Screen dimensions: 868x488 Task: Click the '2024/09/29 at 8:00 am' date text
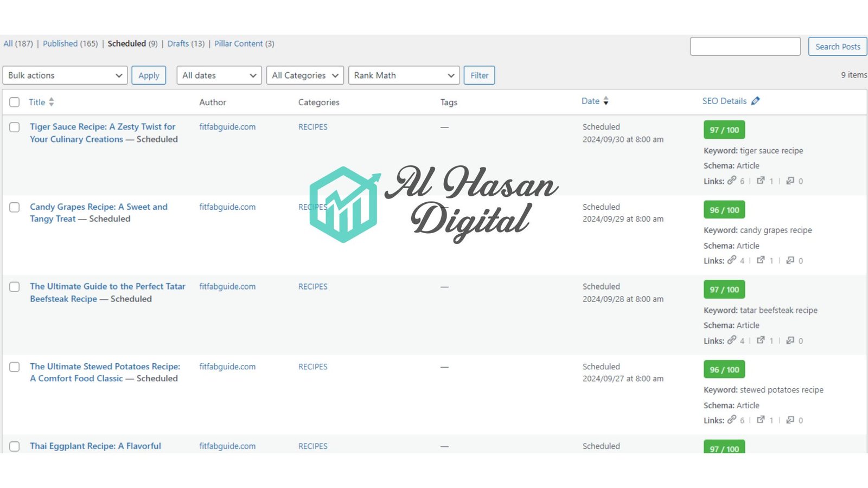(623, 219)
